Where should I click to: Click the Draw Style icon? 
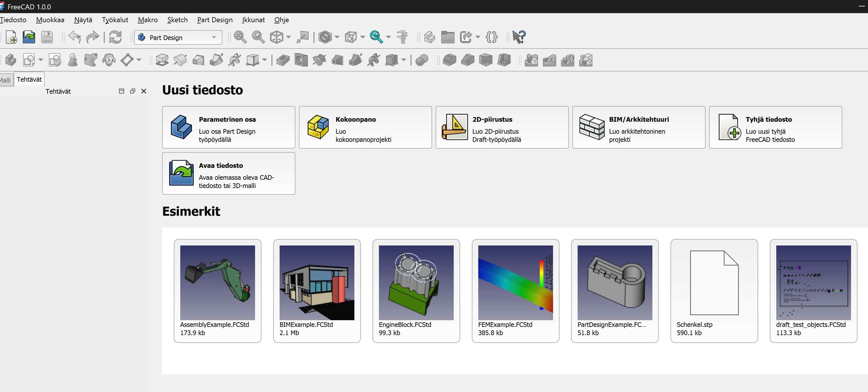pos(325,37)
